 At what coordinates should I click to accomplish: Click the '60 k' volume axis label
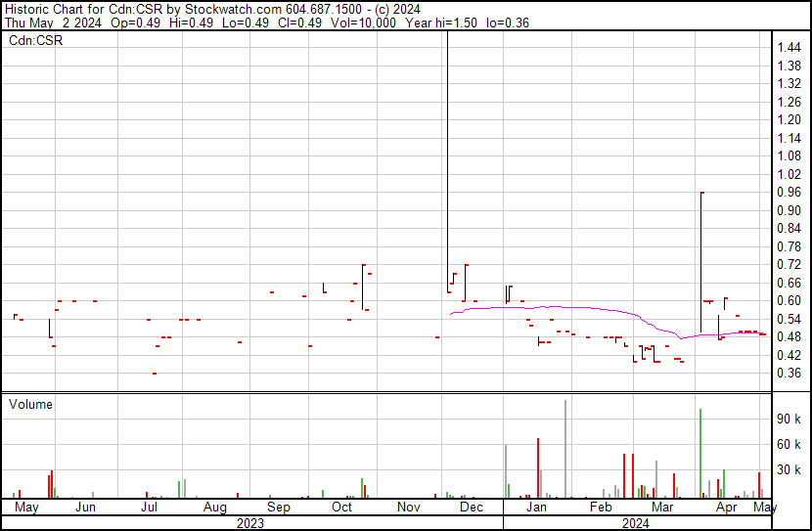789,444
